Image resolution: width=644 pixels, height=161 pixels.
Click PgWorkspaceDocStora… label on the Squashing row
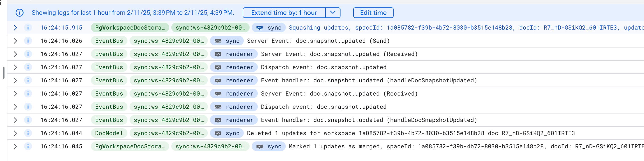pyautogui.click(x=130, y=28)
